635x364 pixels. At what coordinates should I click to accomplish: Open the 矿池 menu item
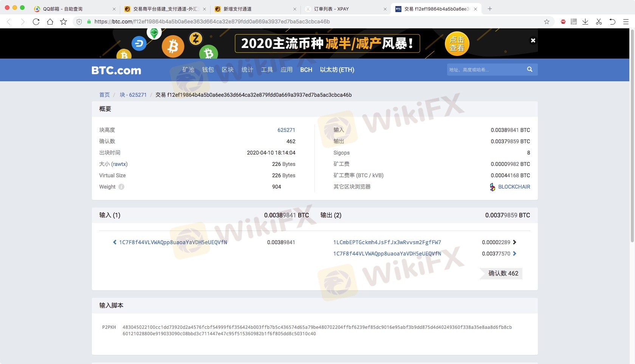(x=188, y=70)
